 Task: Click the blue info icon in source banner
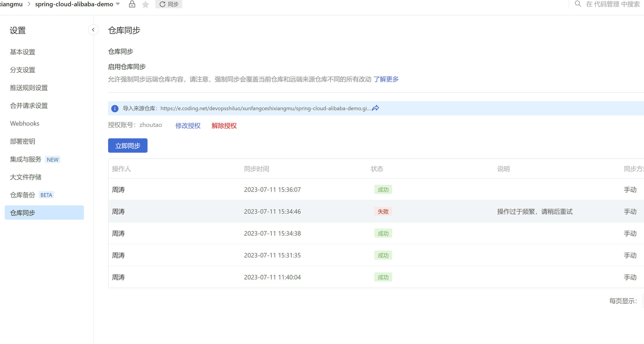click(115, 108)
